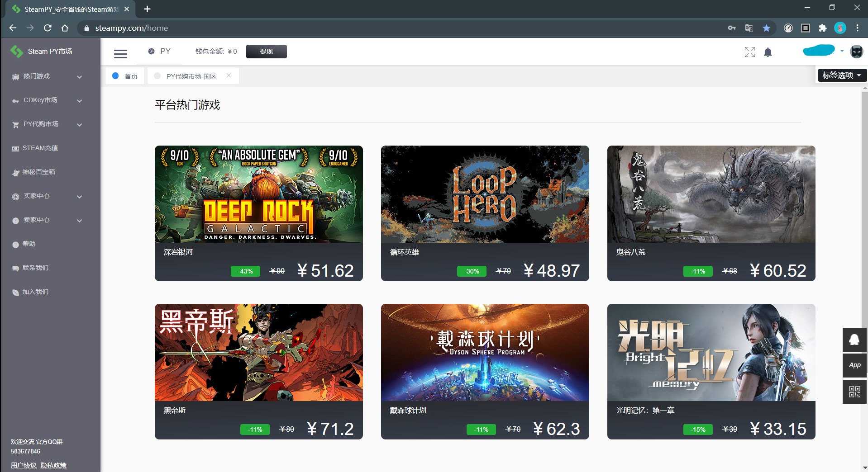This screenshot has height=472, width=868.
Task: Go to browser home page icon
Action: tap(65, 28)
